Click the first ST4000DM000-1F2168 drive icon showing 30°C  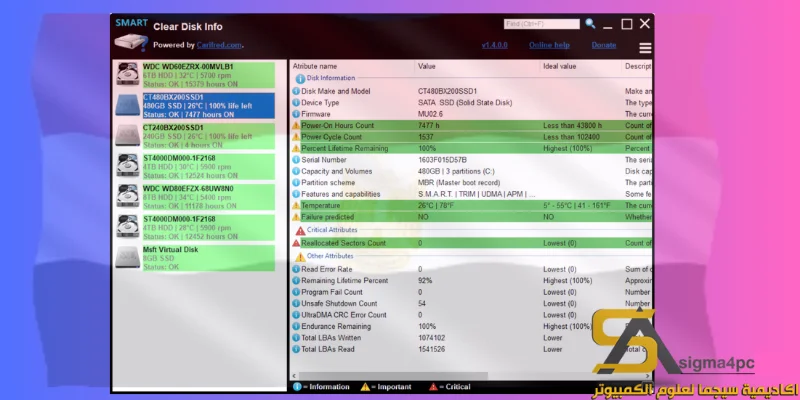click(x=127, y=166)
